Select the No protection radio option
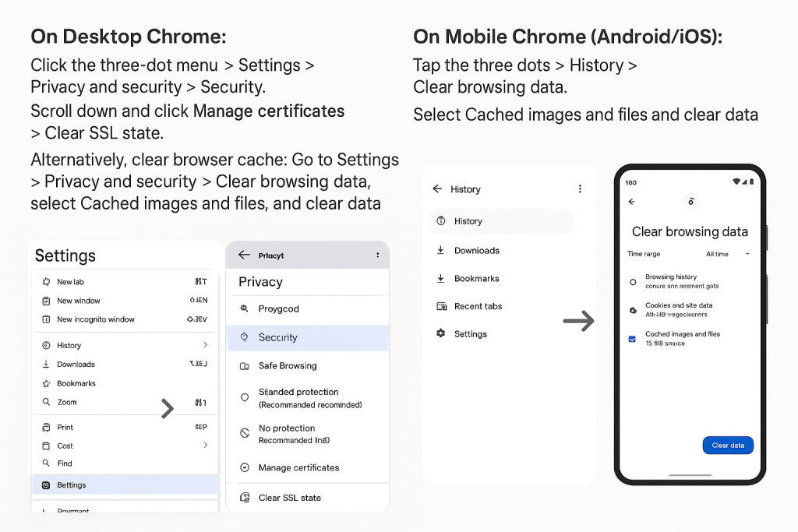This screenshot has width=798, height=532. coord(245,433)
